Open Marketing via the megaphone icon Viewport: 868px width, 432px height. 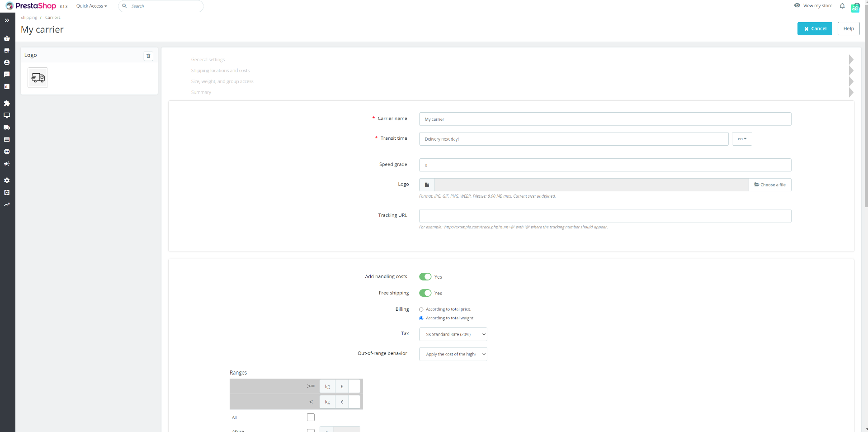pyautogui.click(x=7, y=164)
